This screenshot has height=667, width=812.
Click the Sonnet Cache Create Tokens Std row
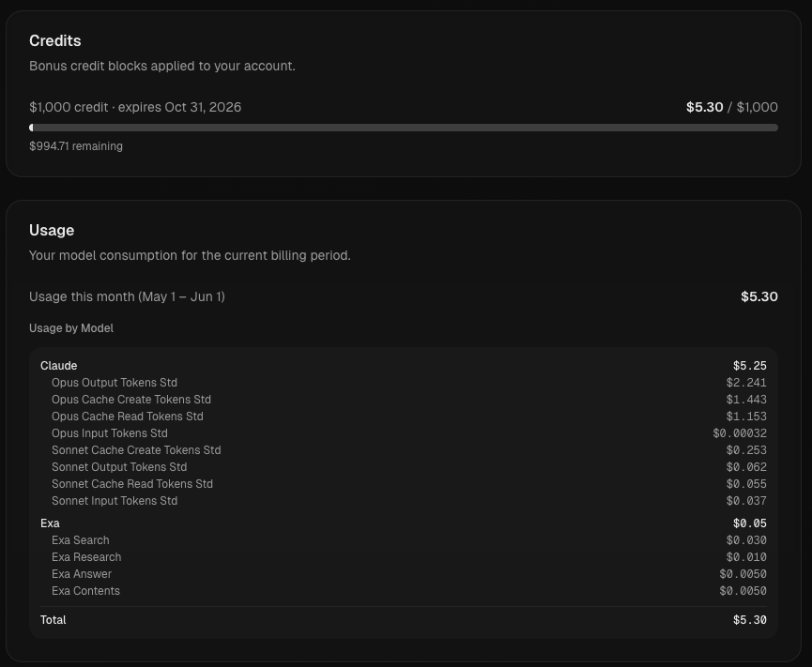[409, 450]
